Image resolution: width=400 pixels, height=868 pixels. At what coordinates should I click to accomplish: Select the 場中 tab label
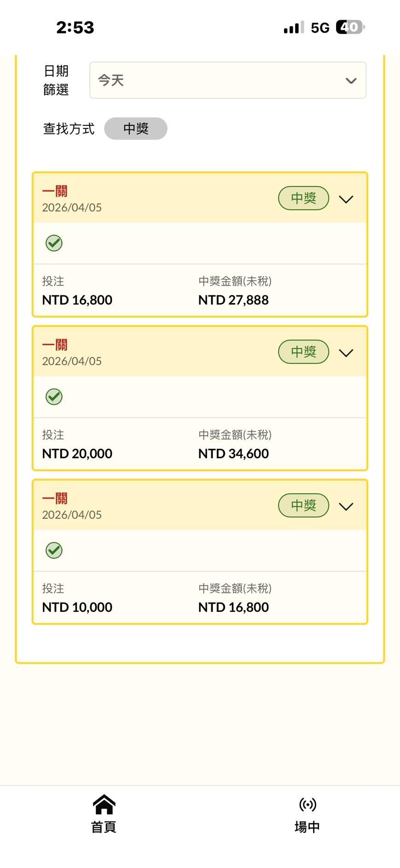[x=307, y=827]
